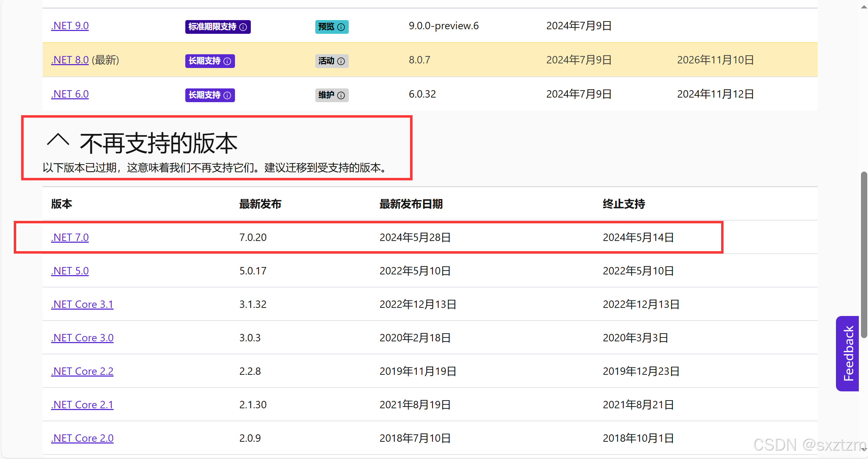Viewport: 868px width, 459px height.
Task: Open the .NET Core 3.0 link
Action: tap(82, 338)
